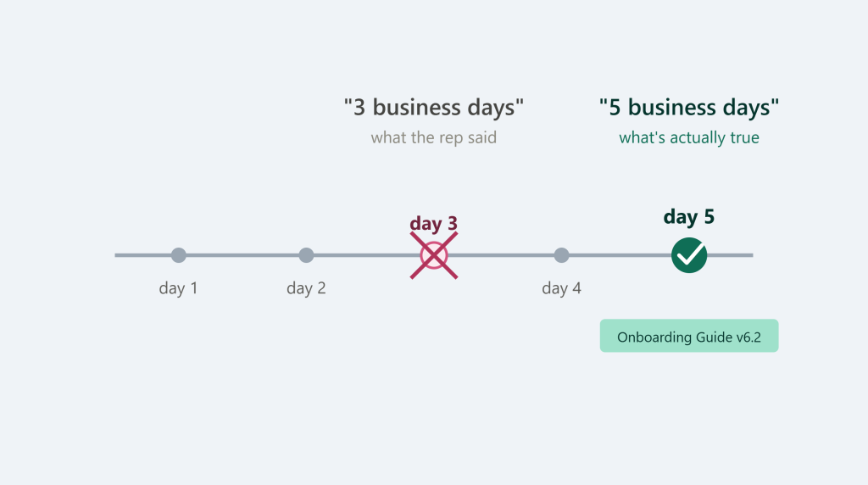Image resolution: width=868 pixels, height=485 pixels.
Task: Select the "what the rep said" caption
Action: [434, 137]
